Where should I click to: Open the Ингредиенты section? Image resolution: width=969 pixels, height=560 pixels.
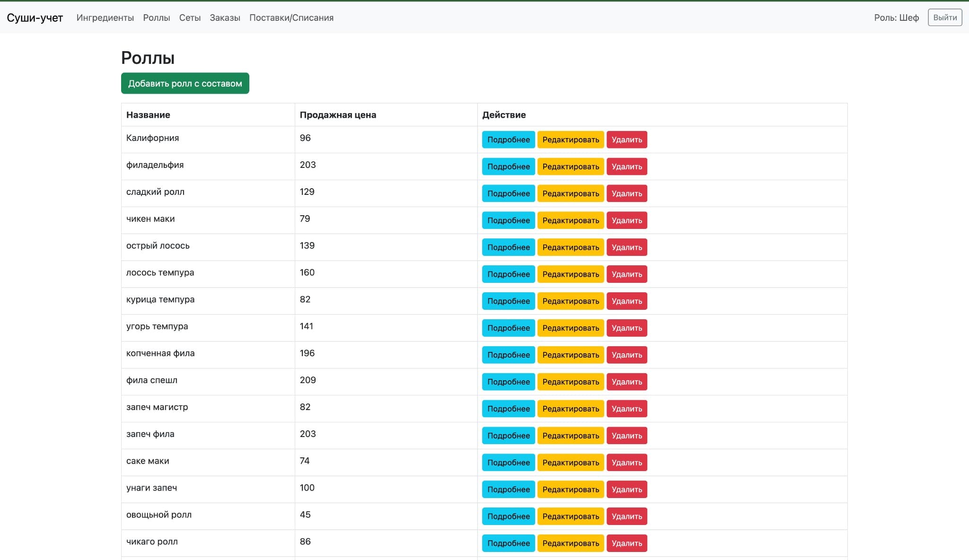pyautogui.click(x=105, y=17)
